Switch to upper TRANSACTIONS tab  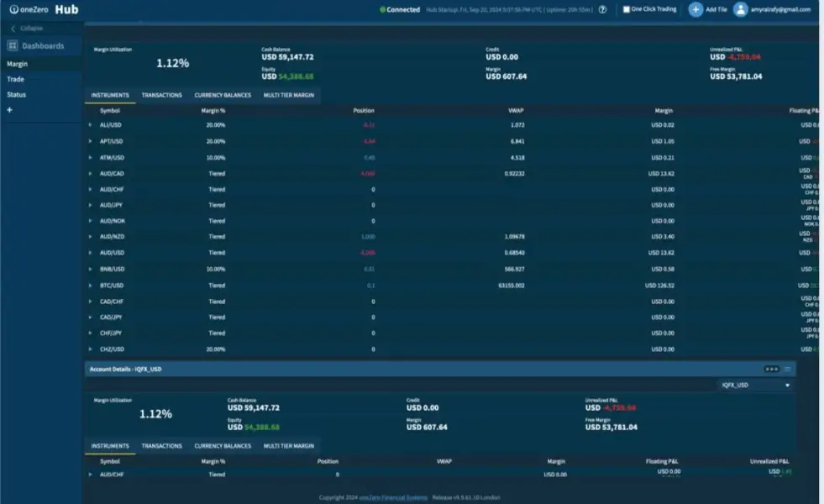162,95
